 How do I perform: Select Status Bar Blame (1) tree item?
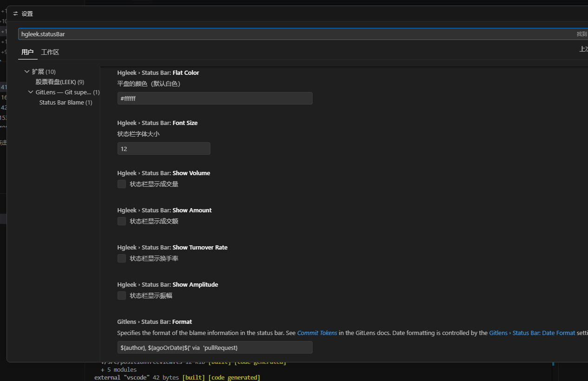(65, 102)
